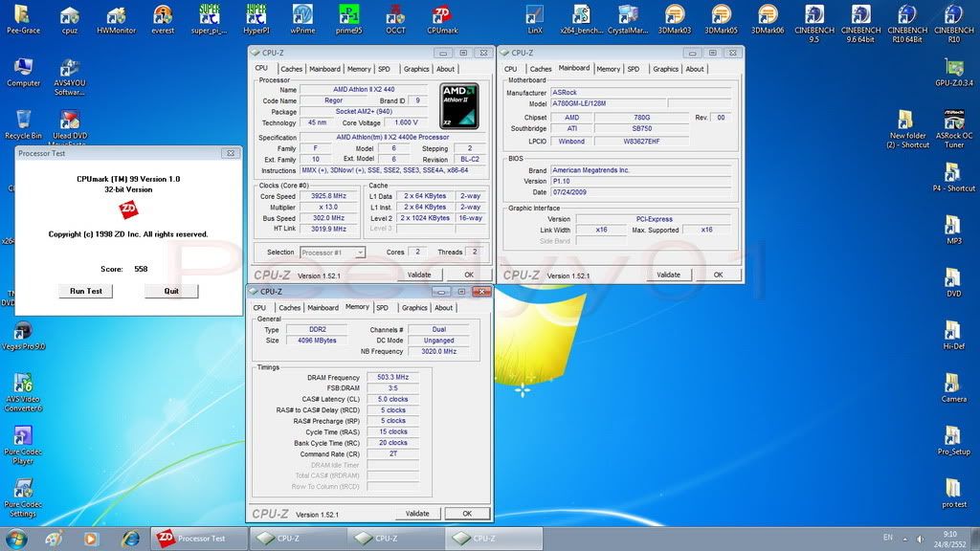Click the DRAM Frequency 503.3 MHz field
The height and width of the screenshot is (551, 980).
[x=392, y=377]
